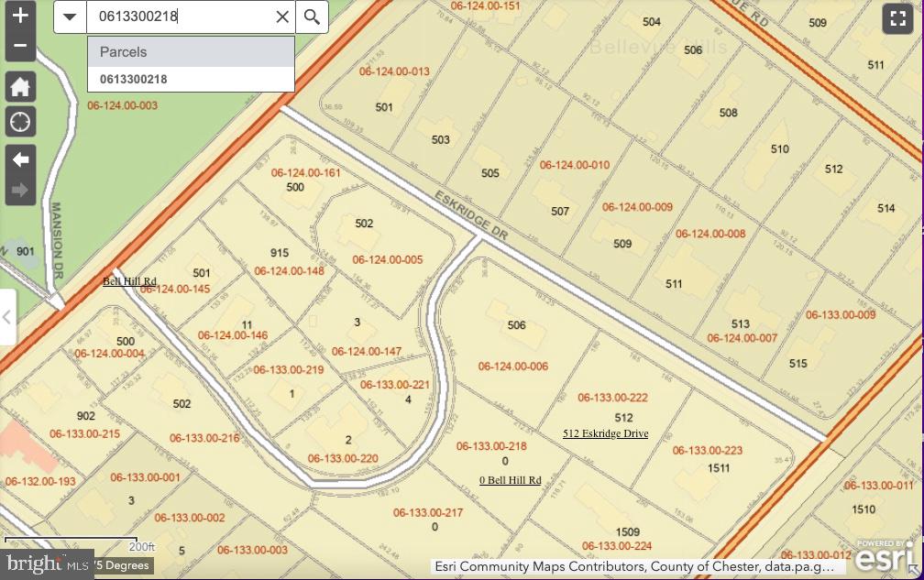Open the 512 Eskridge Drive label link
924x580 pixels.
point(605,433)
